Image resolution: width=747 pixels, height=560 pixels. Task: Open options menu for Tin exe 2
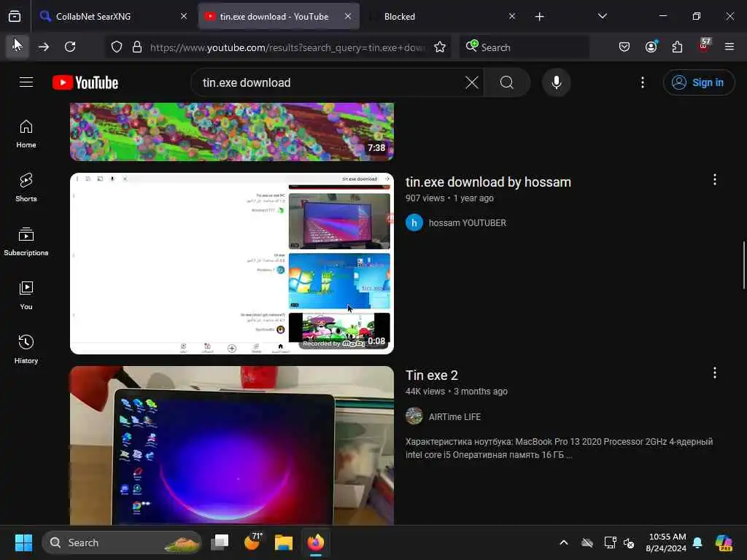pos(715,373)
